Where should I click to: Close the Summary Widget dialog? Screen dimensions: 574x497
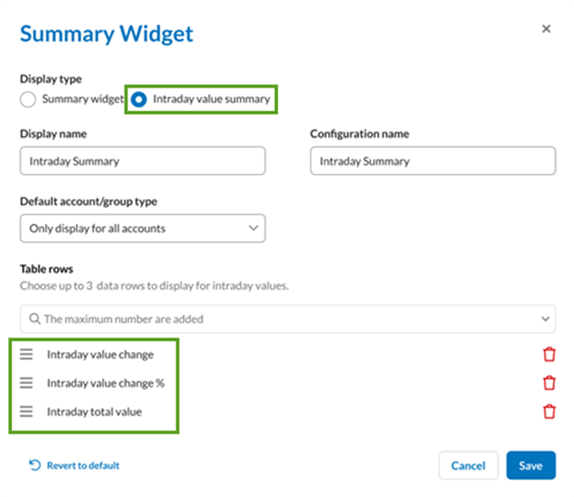pos(546,29)
